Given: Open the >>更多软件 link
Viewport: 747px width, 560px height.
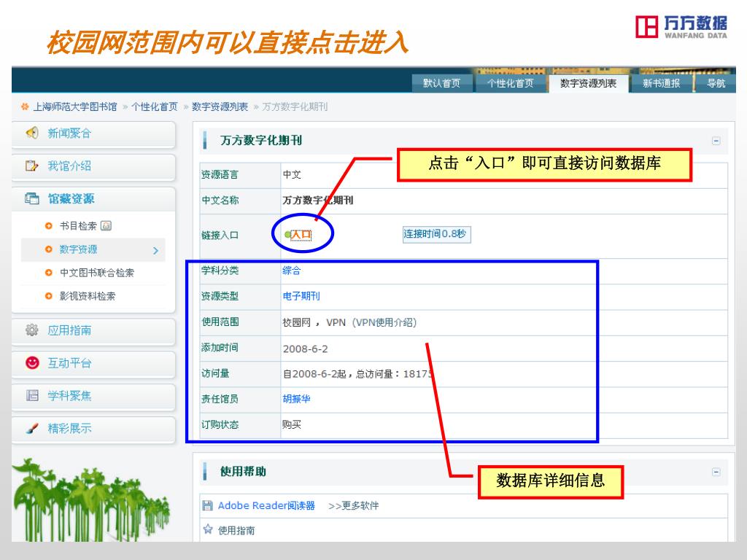Looking at the screenshot, I should [354, 506].
